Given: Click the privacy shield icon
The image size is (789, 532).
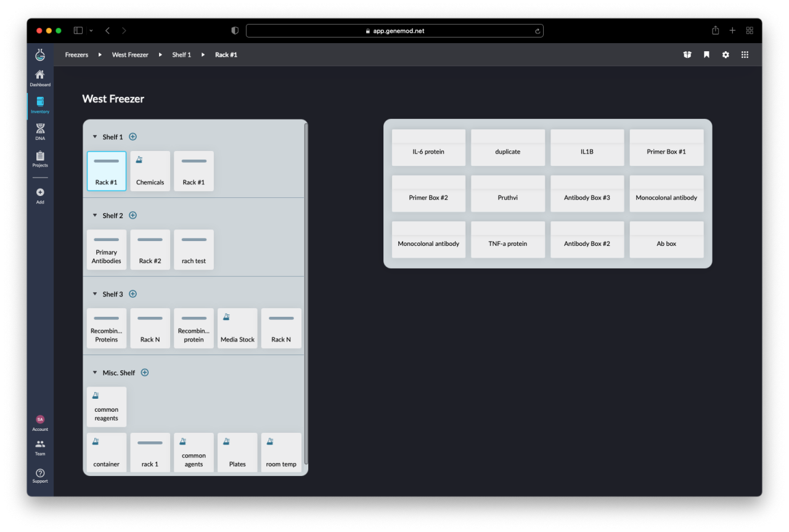Looking at the screenshot, I should click(x=235, y=30).
